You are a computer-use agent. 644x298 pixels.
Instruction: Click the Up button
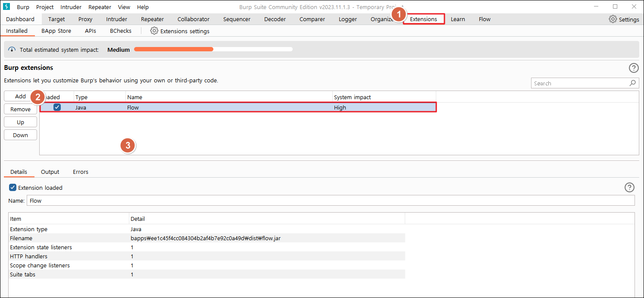tap(20, 122)
